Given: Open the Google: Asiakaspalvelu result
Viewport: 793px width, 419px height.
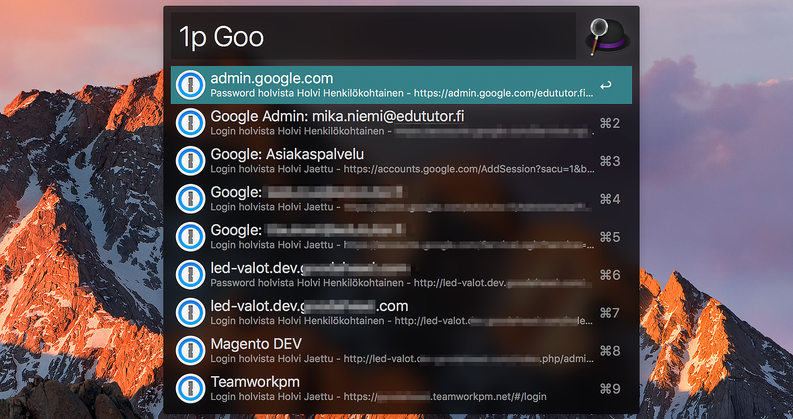Looking at the screenshot, I should (x=401, y=161).
